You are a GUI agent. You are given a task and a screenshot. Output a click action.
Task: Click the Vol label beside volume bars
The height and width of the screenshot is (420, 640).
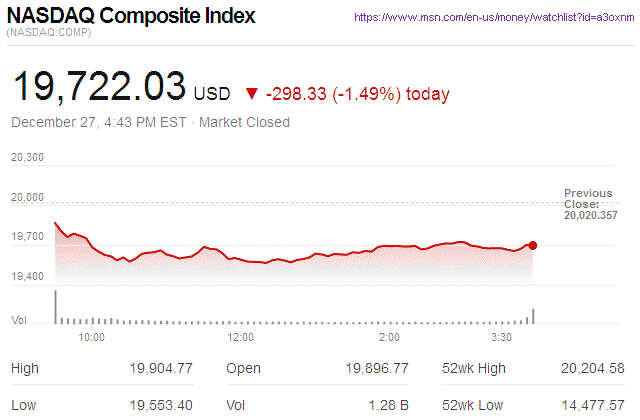pyautogui.click(x=18, y=320)
